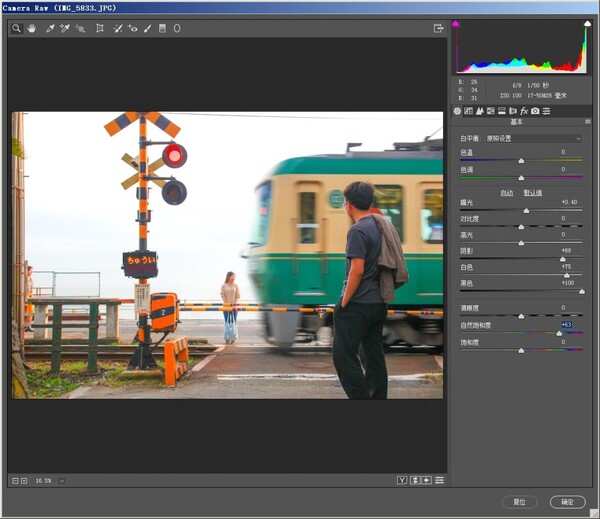Click the histogram graph
This screenshot has width=600, height=519.
(521, 48)
